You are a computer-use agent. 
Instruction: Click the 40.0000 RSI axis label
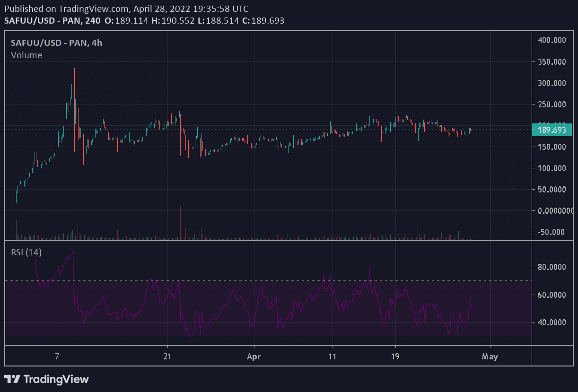[552, 322]
